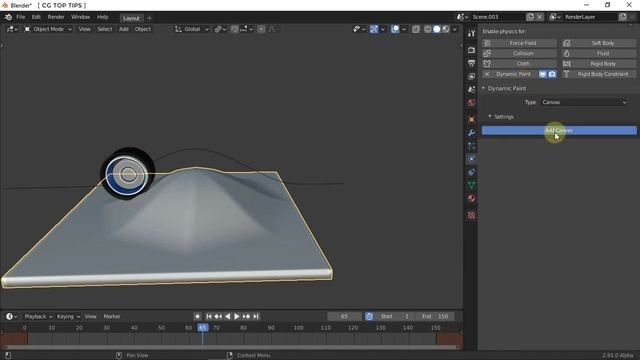
Task: Open the Texture properties checker icon
Action: coord(471,215)
